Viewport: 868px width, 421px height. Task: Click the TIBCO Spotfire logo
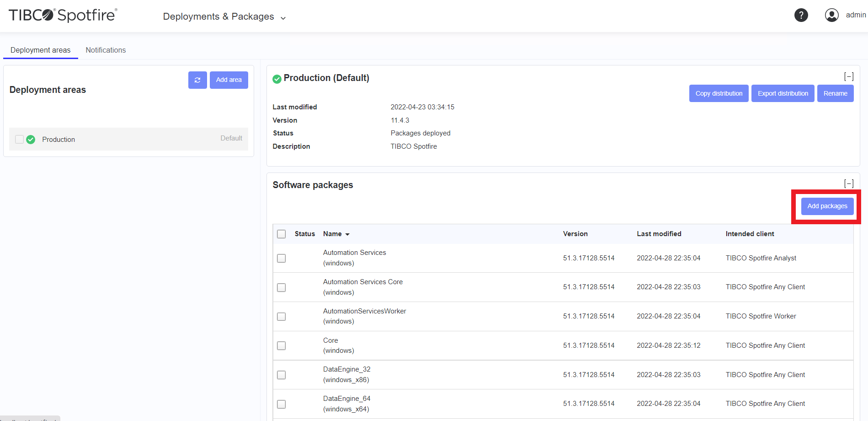pyautogui.click(x=63, y=15)
